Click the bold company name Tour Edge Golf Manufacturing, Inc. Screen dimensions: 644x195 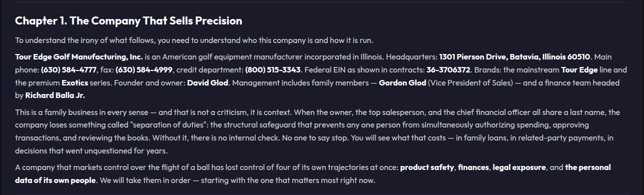[x=79, y=56]
